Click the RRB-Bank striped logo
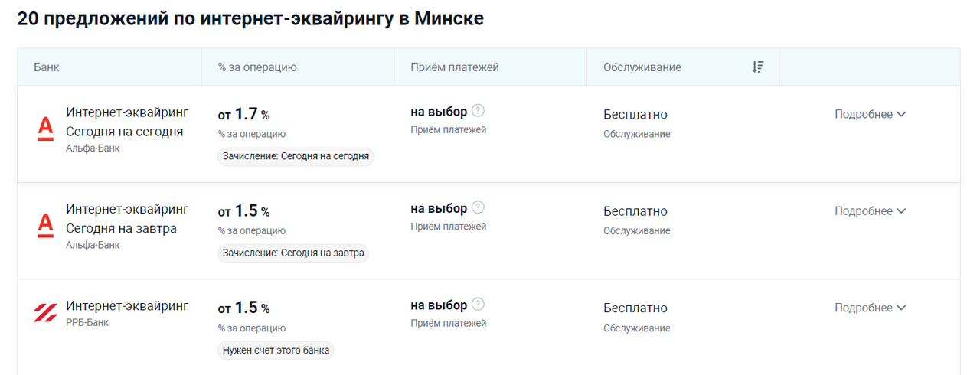This screenshot has width=980, height=375. [x=45, y=312]
